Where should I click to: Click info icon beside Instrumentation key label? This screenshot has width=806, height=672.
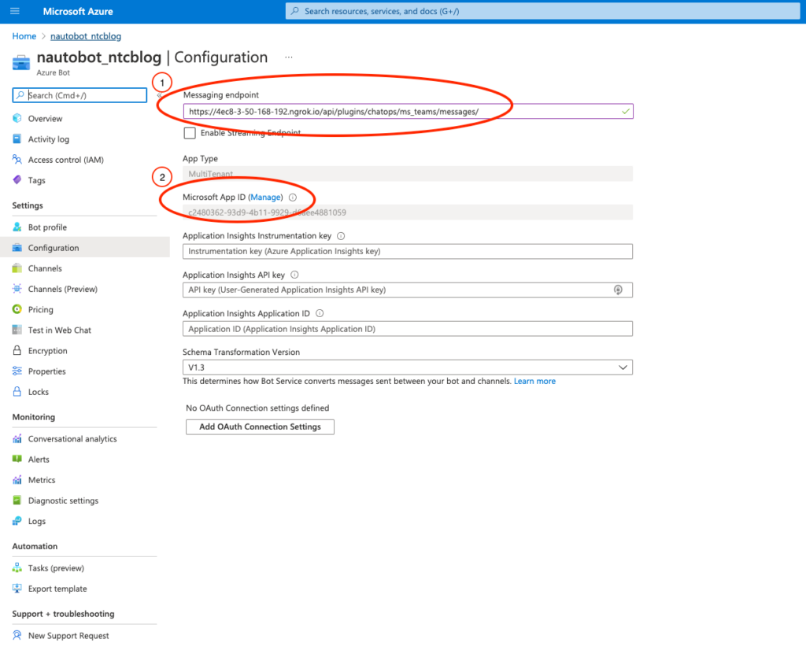point(341,236)
